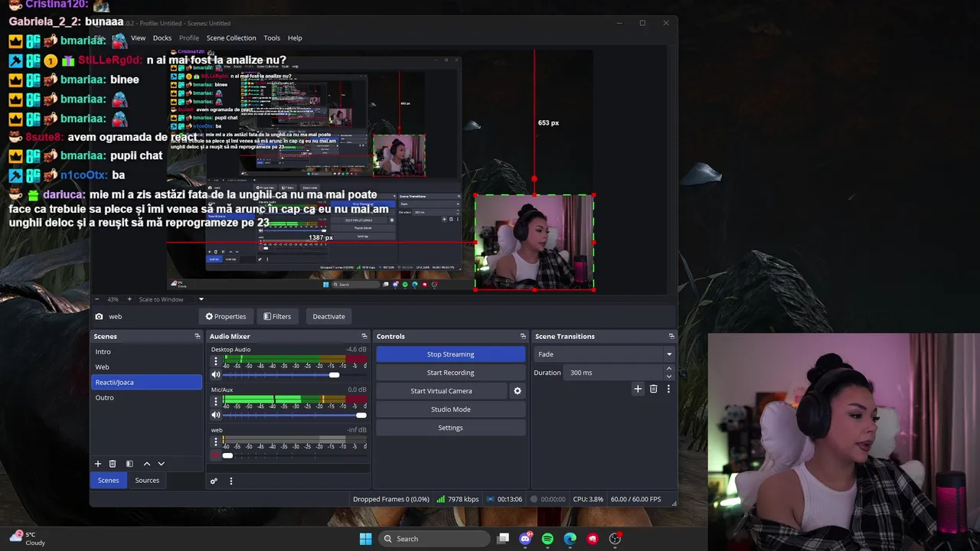
Task: Open the Help menu
Action: pyautogui.click(x=295, y=37)
